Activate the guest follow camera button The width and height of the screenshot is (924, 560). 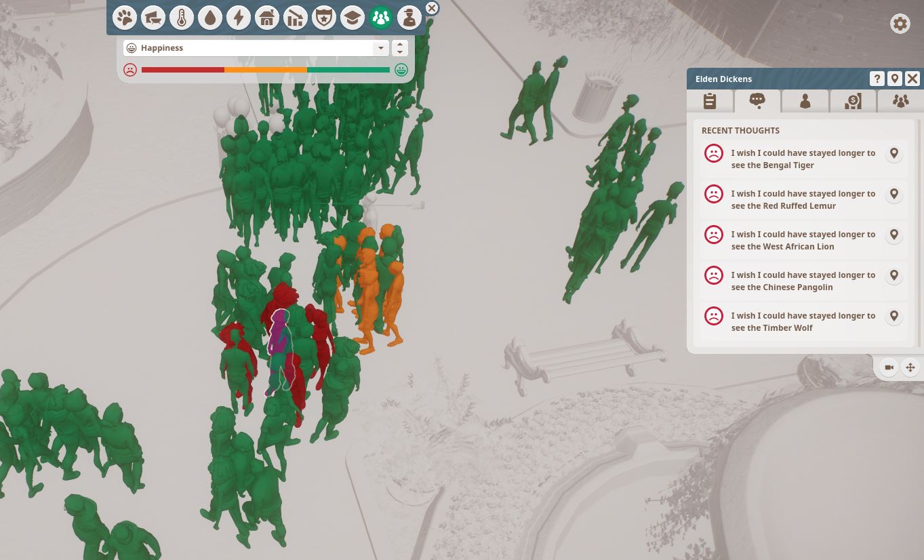pyautogui.click(x=889, y=367)
